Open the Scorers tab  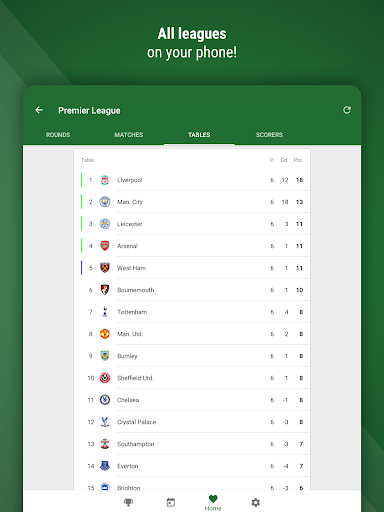pyautogui.click(x=269, y=135)
